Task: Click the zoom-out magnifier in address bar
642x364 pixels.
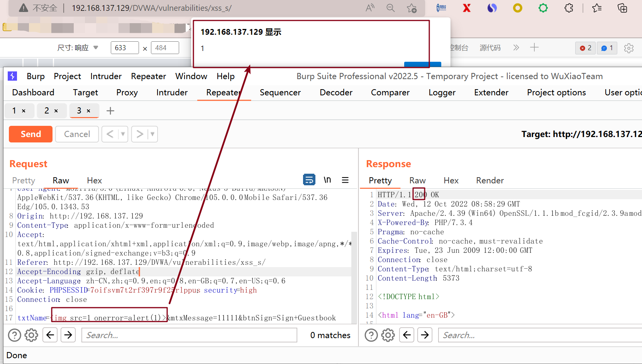Action: (390, 8)
